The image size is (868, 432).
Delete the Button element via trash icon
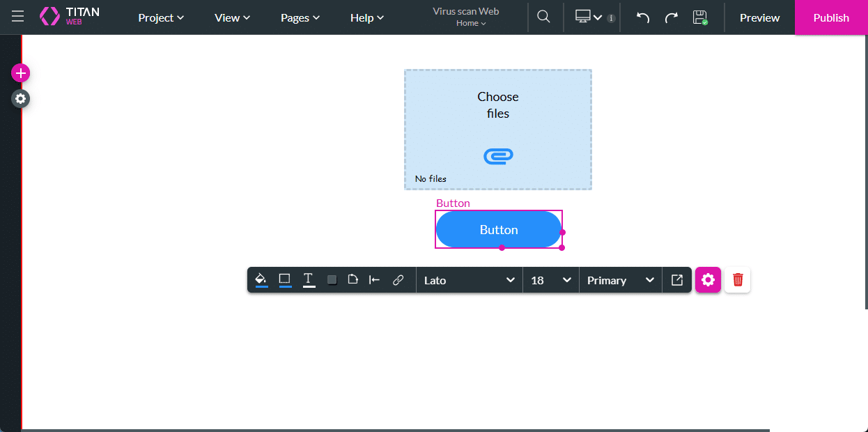(x=737, y=279)
